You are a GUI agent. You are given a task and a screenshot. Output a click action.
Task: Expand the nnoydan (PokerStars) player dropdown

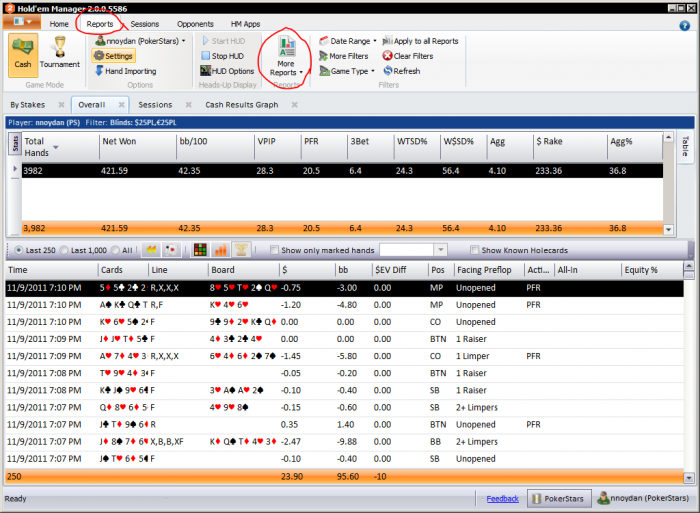pyautogui.click(x=183, y=41)
